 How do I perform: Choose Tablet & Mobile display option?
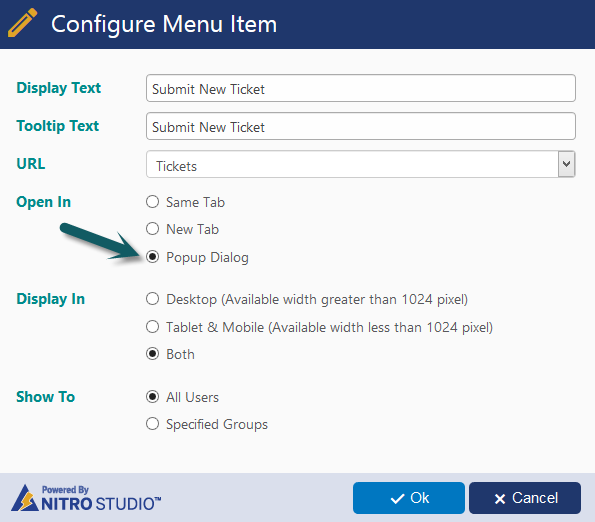(153, 327)
